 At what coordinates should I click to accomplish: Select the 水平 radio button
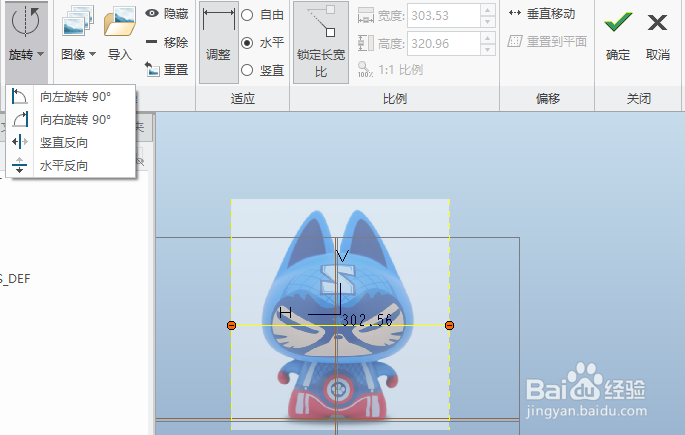tap(247, 43)
